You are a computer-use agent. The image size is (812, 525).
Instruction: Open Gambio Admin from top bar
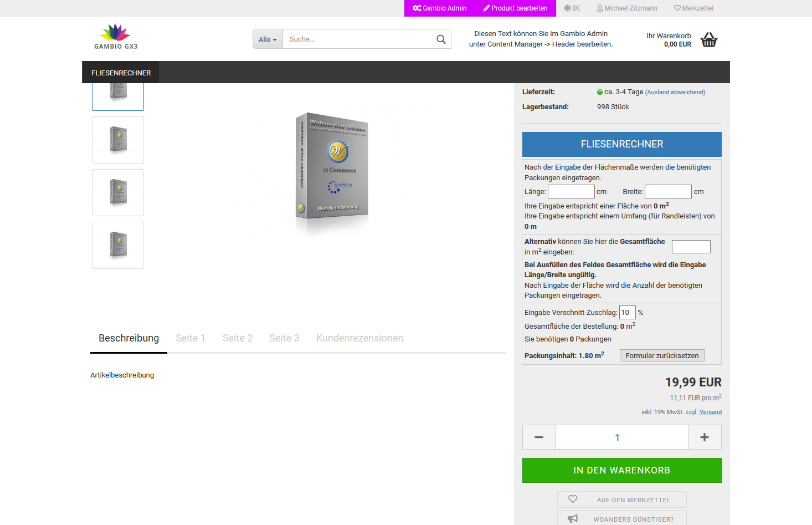pyautogui.click(x=439, y=8)
